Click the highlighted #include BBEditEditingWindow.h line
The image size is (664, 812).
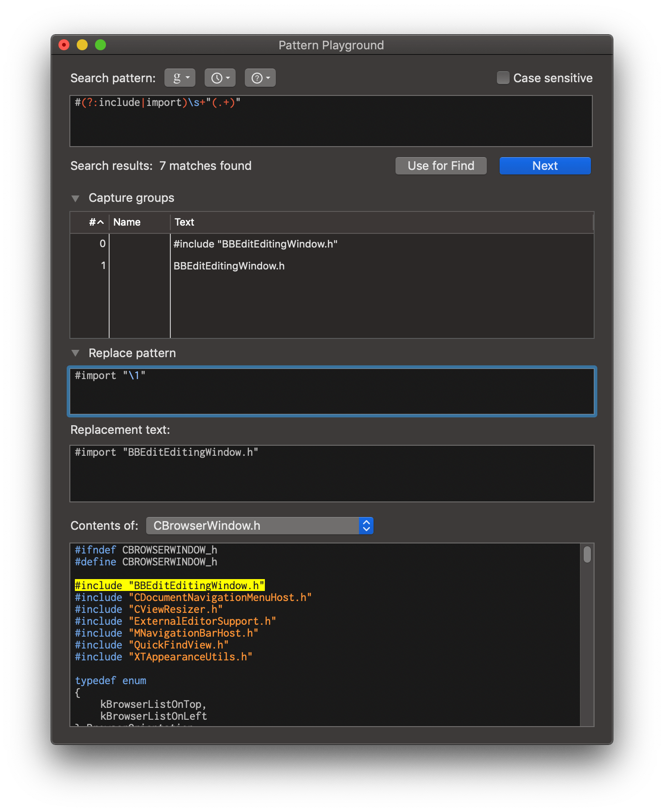pos(169,585)
